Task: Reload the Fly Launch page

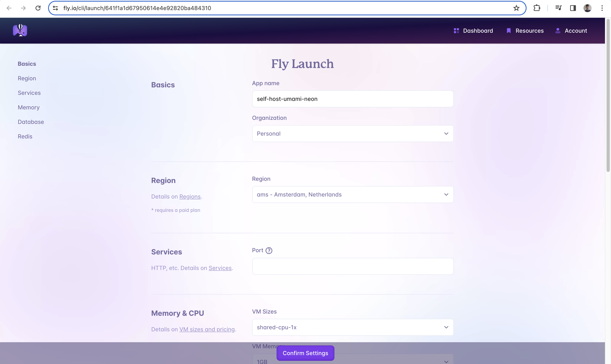Action: 38,8
